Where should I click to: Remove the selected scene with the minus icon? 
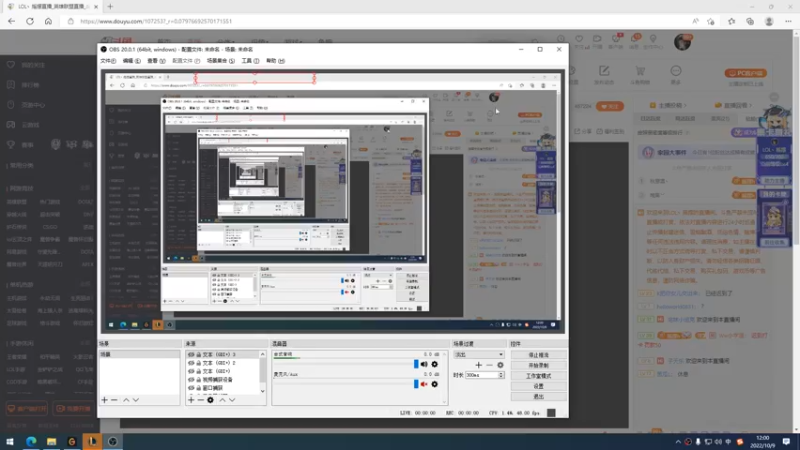114,400
